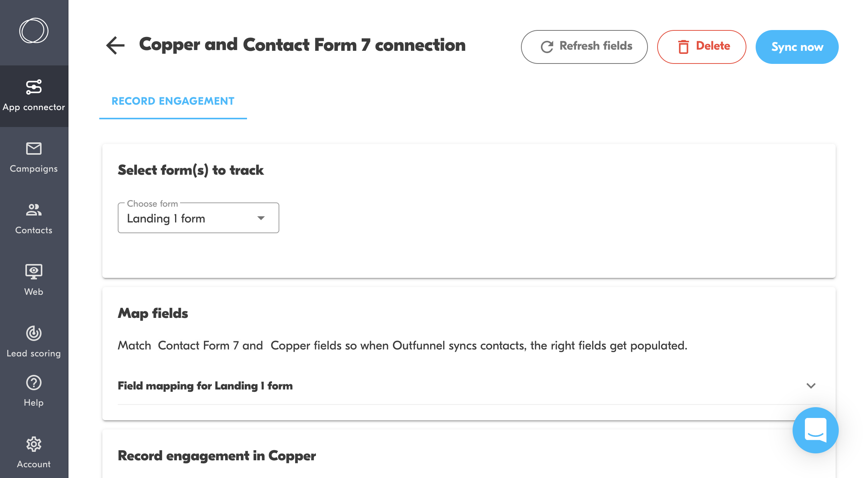Open Campaigns from the sidebar
This screenshot has height=478, width=868.
click(34, 157)
